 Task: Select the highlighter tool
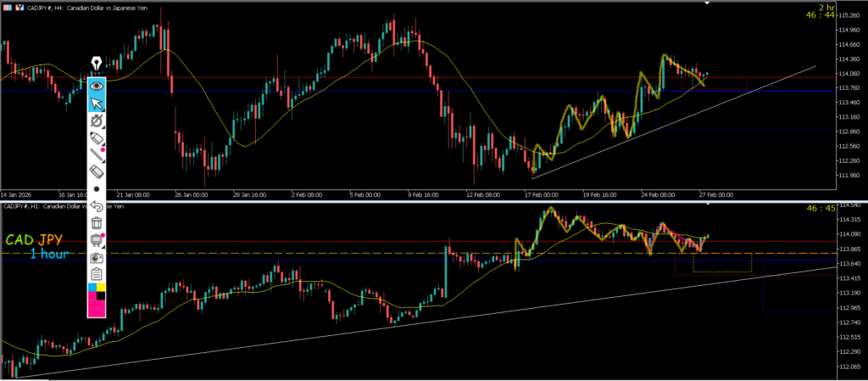pos(97,137)
